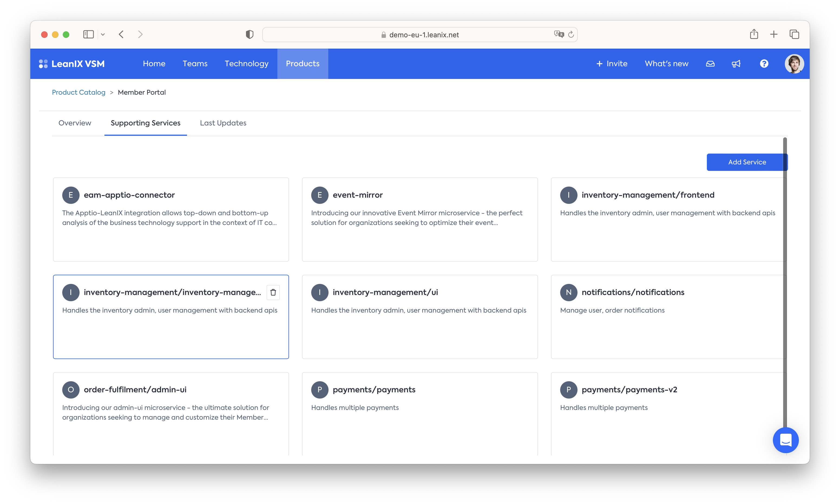
Task: Open the megaphone announcements icon
Action: (736, 64)
